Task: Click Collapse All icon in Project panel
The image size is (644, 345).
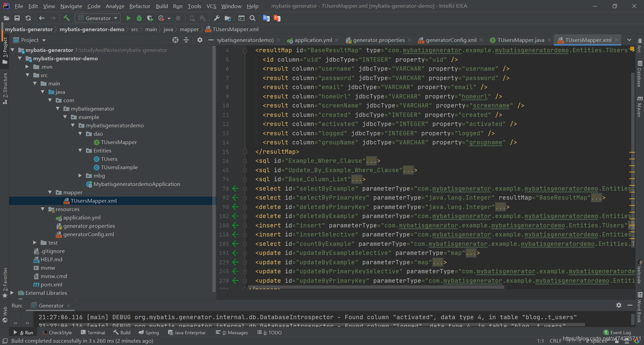Action: (186, 40)
